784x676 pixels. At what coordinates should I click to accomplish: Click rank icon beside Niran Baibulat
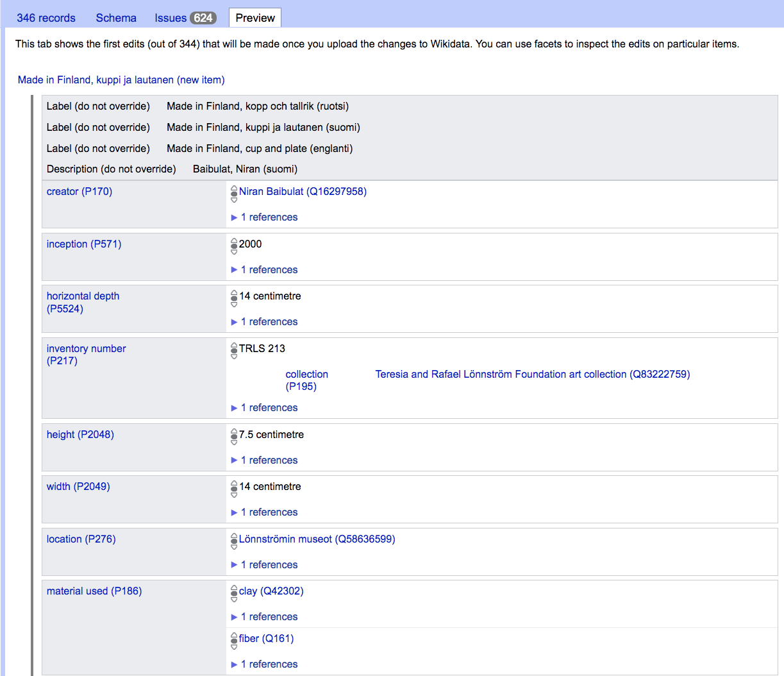pyautogui.click(x=234, y=194)
